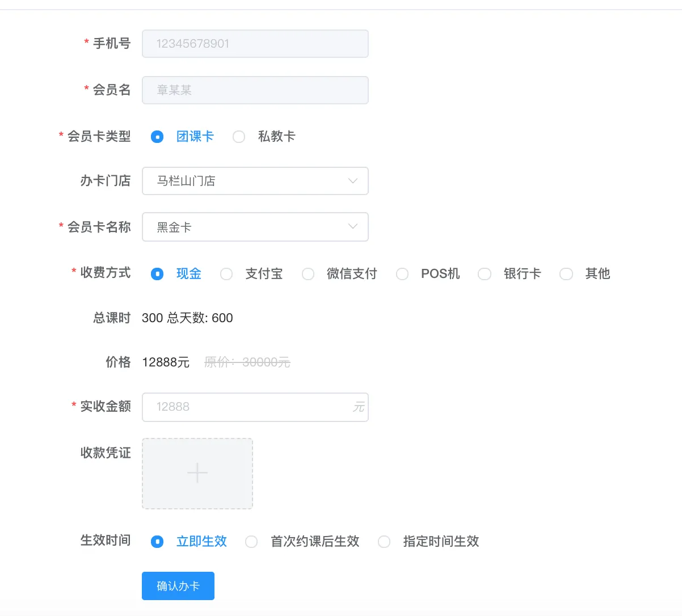
Task: Expand the 会员卡名称 dropdown showing 黑金卡
Action: click(255, 227)
